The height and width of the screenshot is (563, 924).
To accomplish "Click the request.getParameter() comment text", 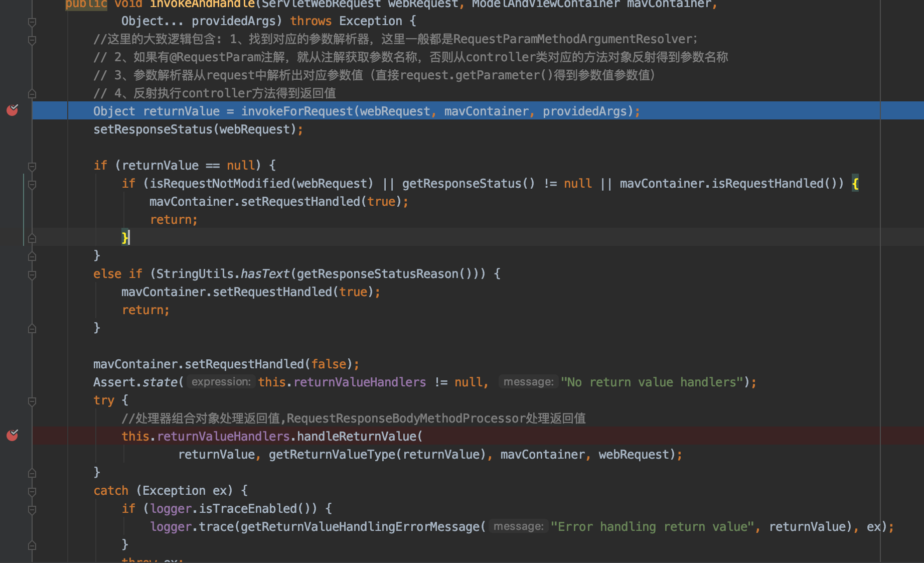I will 477,75.
